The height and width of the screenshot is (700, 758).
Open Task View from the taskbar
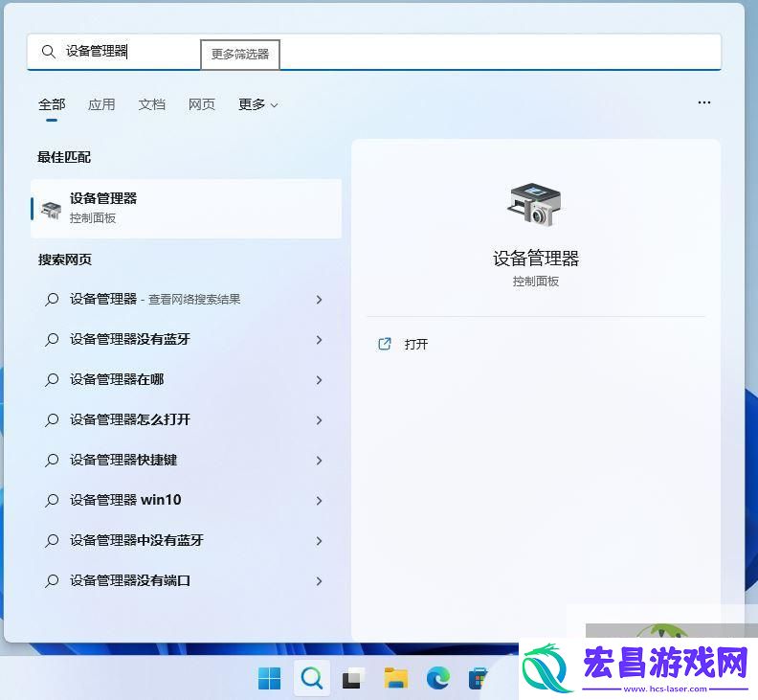(x=354, y=678)
